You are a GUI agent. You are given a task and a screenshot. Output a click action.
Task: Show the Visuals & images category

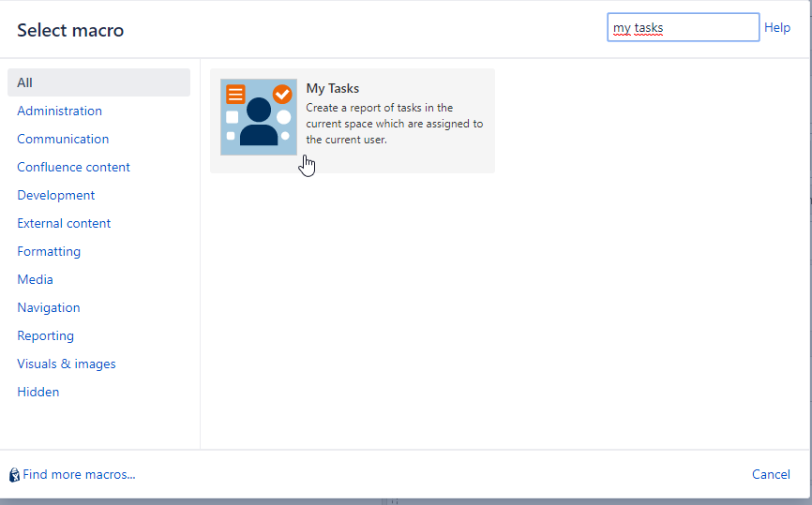(67, 364)
